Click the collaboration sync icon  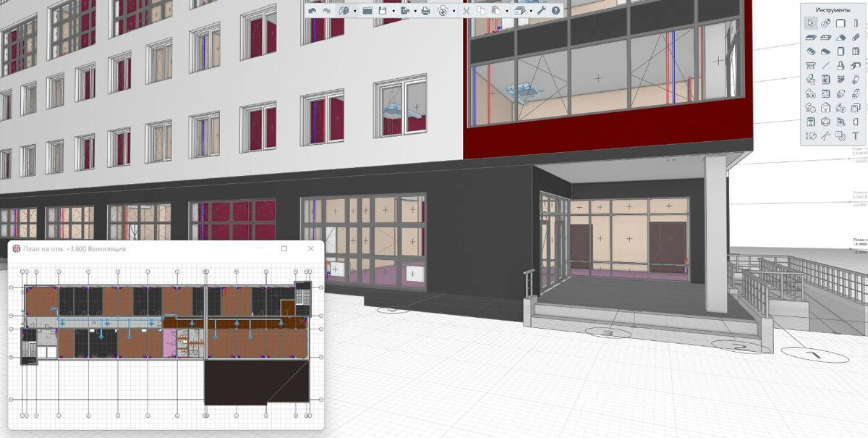(x=442, y=11)
